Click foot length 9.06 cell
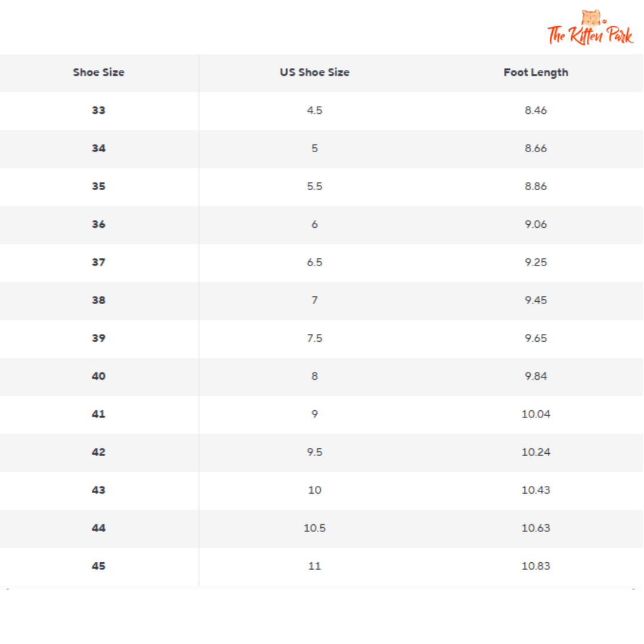The width and height of the screenshot is (644, 644). coord(535,224)
